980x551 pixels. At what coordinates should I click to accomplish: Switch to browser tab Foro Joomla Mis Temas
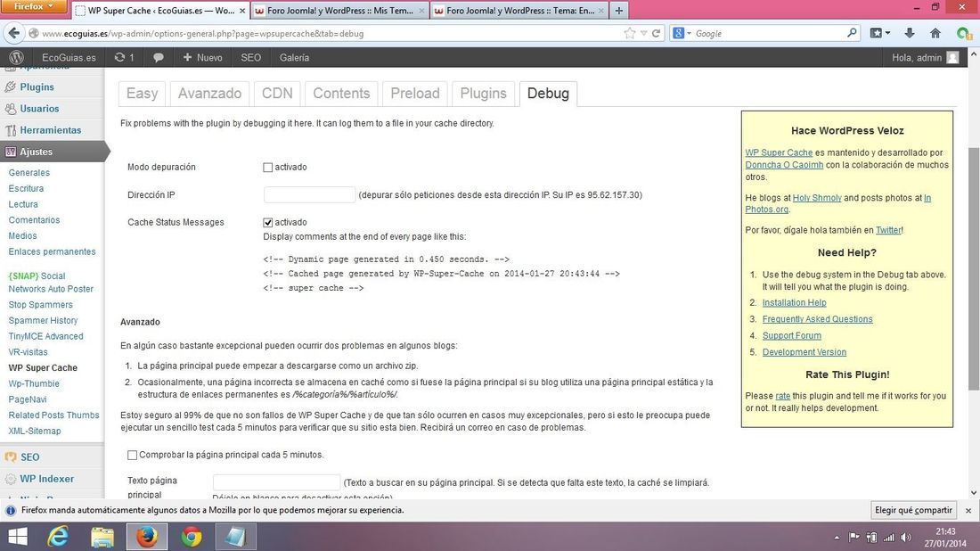click(x=339, y=11)
